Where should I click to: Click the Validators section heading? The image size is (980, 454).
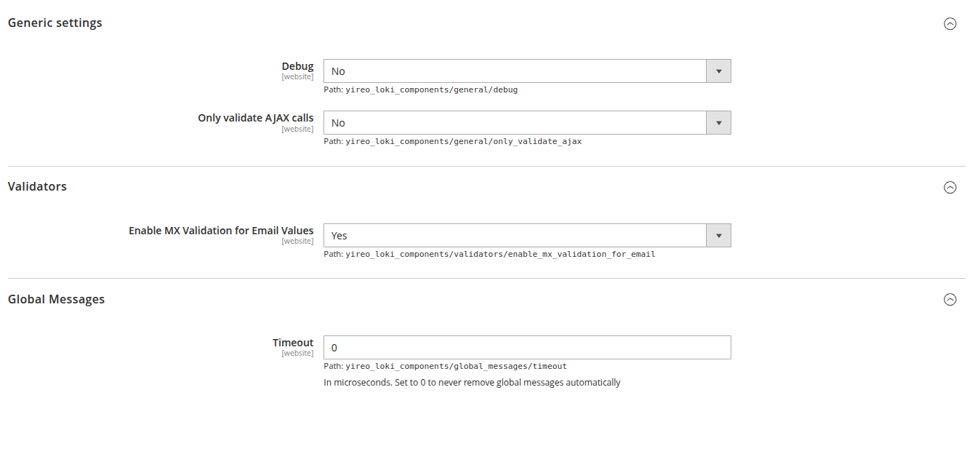pyautogui.click(x=37, y=186)
